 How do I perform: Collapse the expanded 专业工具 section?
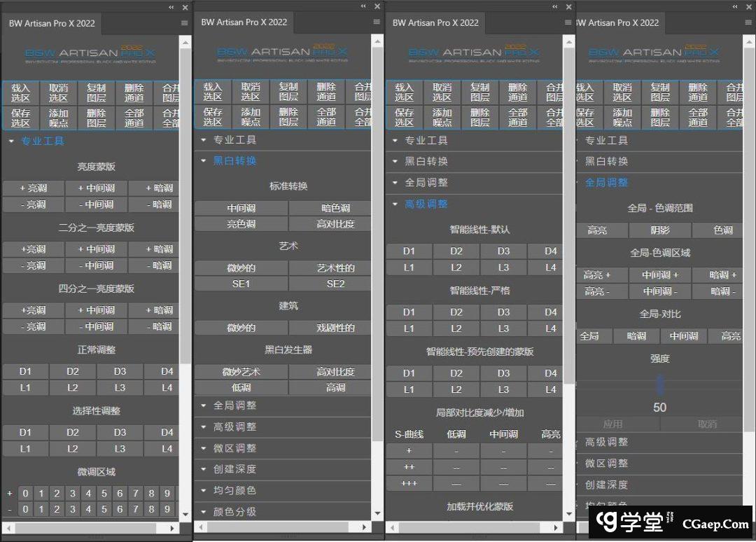43,141
